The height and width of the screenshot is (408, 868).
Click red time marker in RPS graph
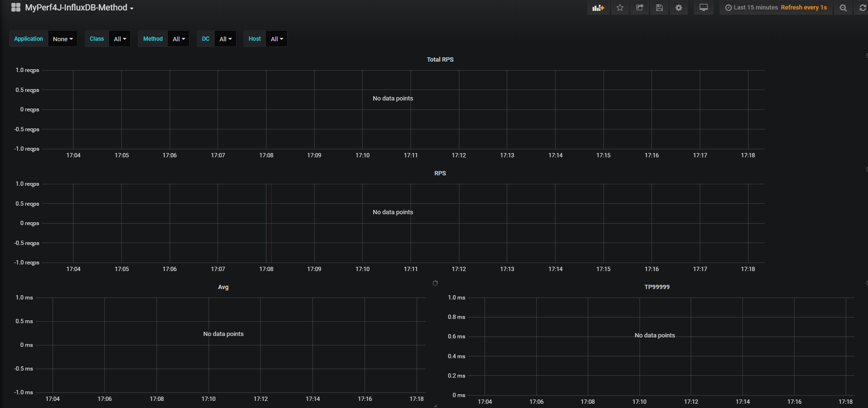(271, 223)
